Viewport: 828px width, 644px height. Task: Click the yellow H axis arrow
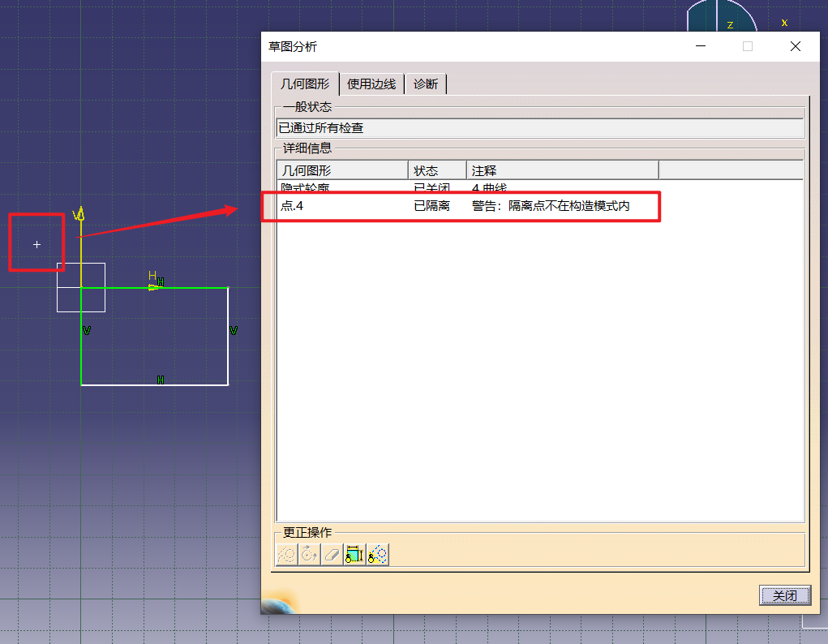tap(152, 286)
